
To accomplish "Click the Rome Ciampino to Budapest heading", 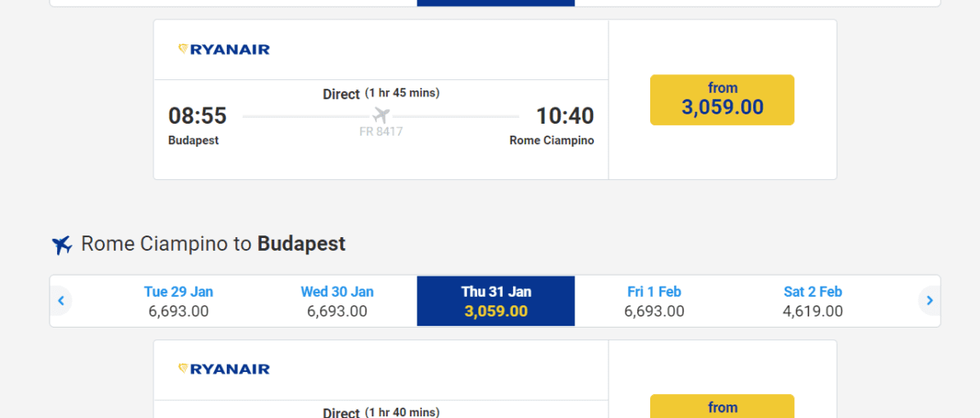I will pyautogui.click(x=213, y=244).
